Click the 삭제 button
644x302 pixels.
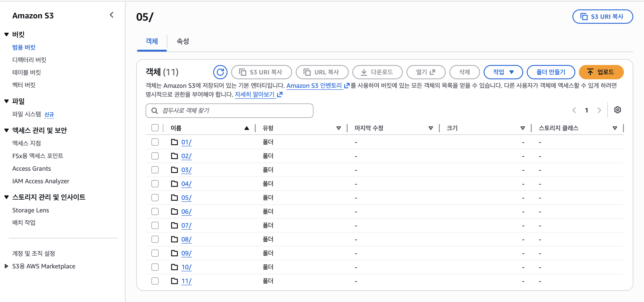click(465, 72)
